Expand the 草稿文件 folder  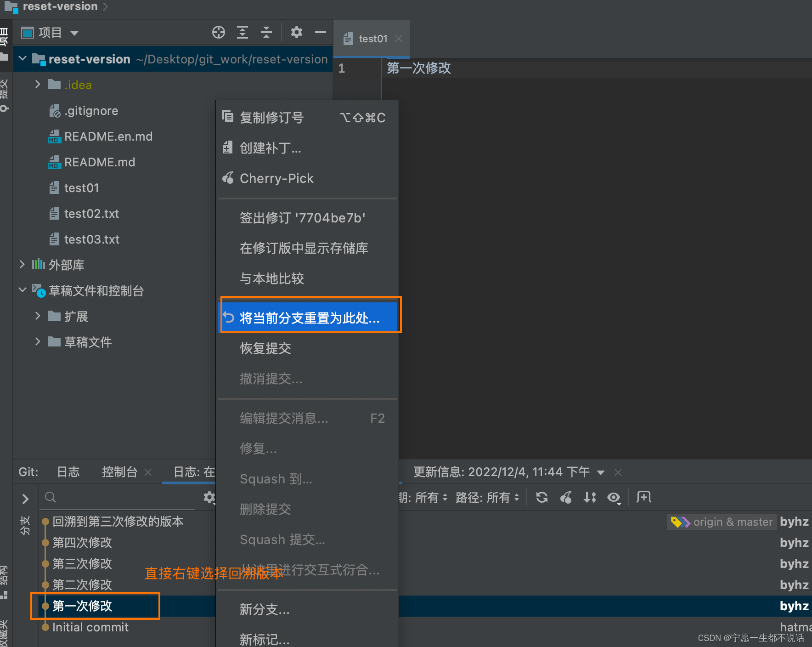[38, 341]
